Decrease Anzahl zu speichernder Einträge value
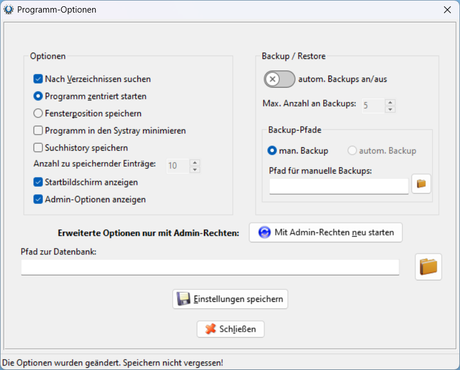460x370 pixels. (x=195, y=169)
